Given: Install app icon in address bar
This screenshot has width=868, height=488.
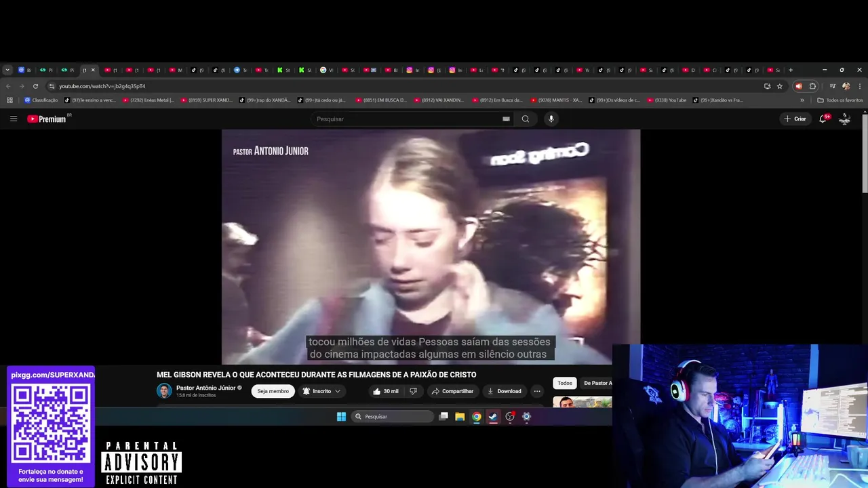Looking at the screenshot, I should point(767,86).
